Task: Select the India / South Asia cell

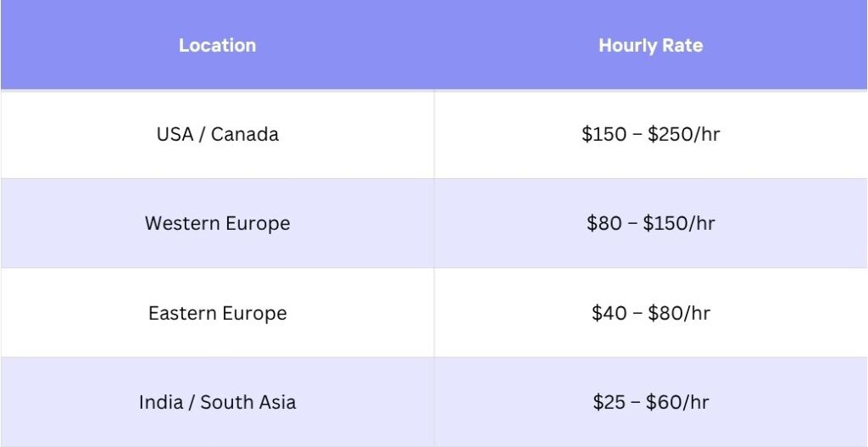Action: (217, 402)
